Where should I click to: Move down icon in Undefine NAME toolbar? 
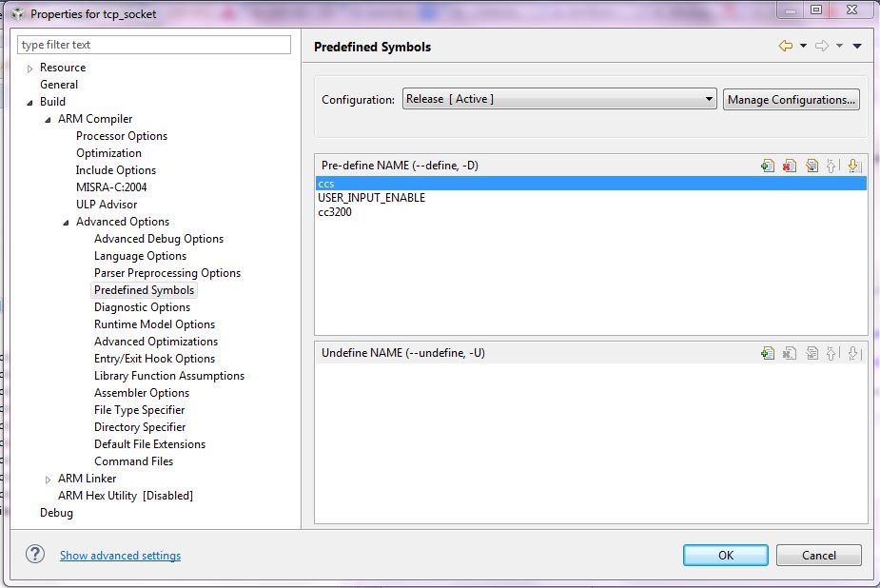coord(853,353)
